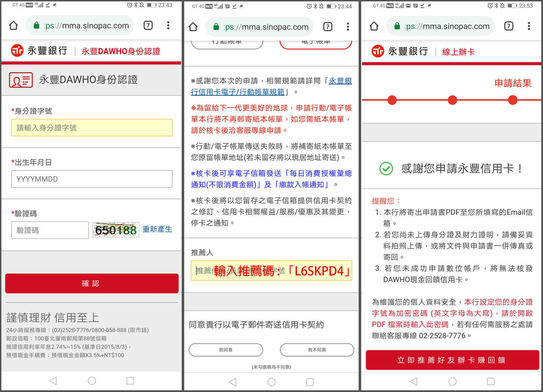The width and height of the screenshot is (543, 392).
Task: Focus 身分證字號 input field
Action: tap(92, 128)
